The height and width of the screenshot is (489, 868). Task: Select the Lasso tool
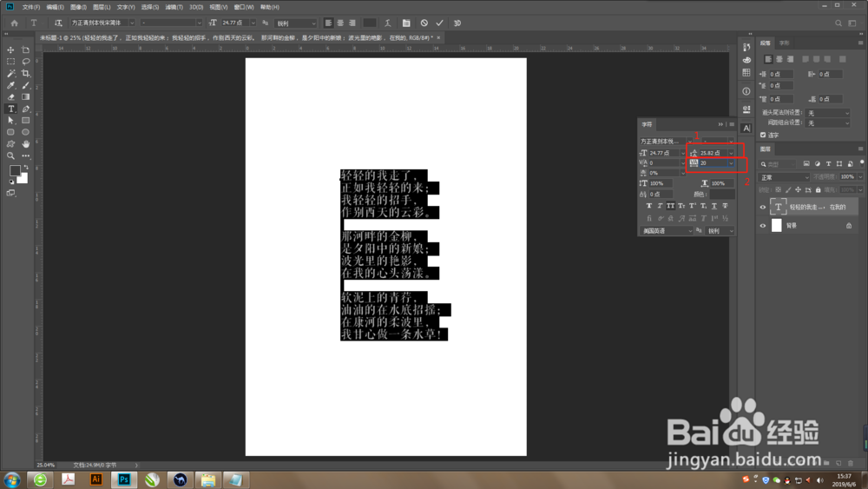point(25,62)
